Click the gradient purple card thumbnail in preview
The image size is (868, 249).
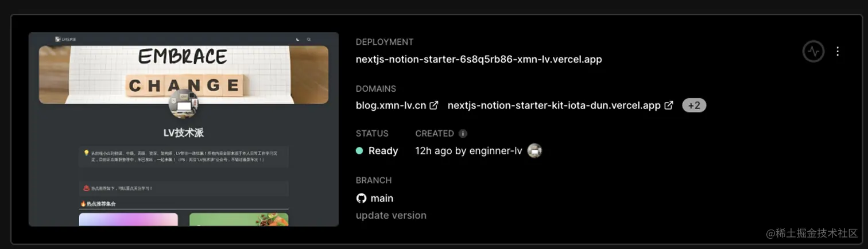[128, 219]
